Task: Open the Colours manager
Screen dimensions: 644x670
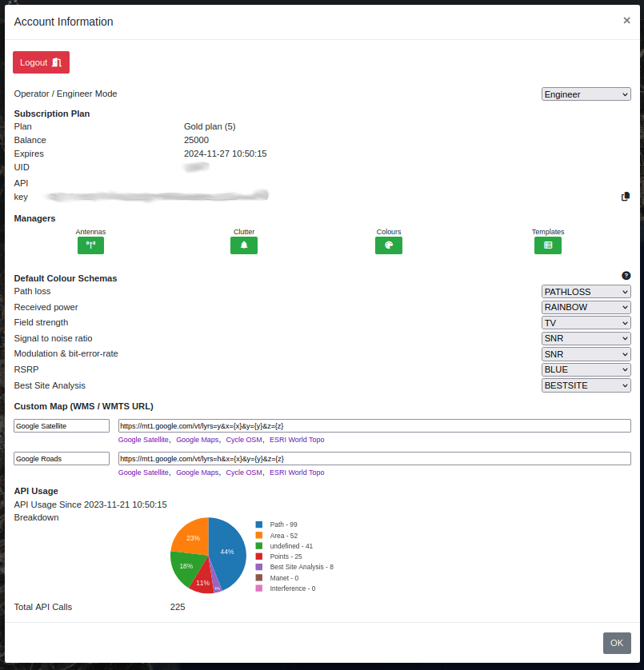Action: (388, 245)
